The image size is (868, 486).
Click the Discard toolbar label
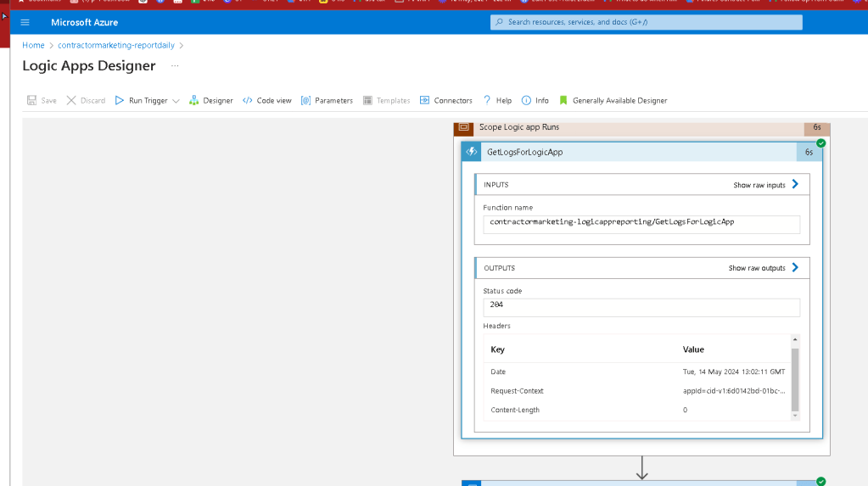93,101
